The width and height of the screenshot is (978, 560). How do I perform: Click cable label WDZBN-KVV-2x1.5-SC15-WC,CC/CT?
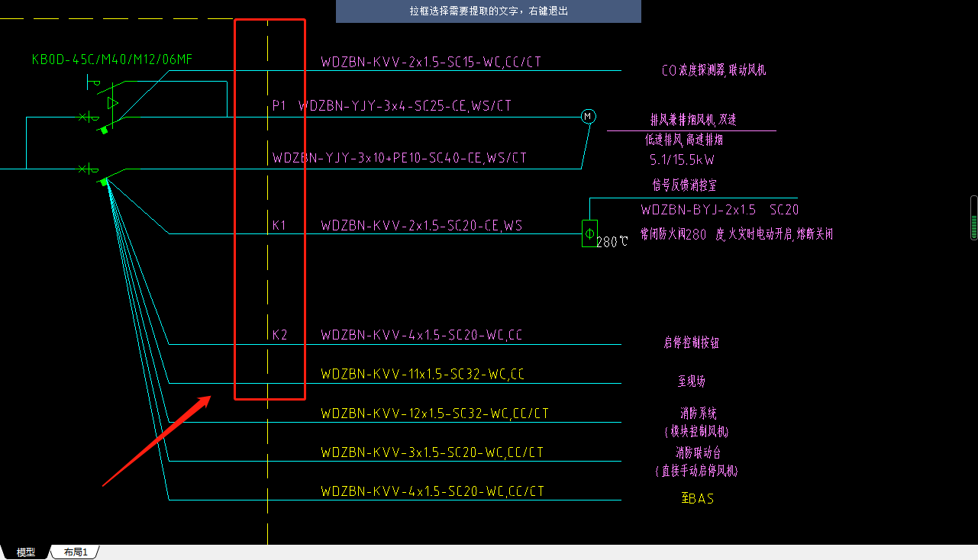click(x=431, y=62)
